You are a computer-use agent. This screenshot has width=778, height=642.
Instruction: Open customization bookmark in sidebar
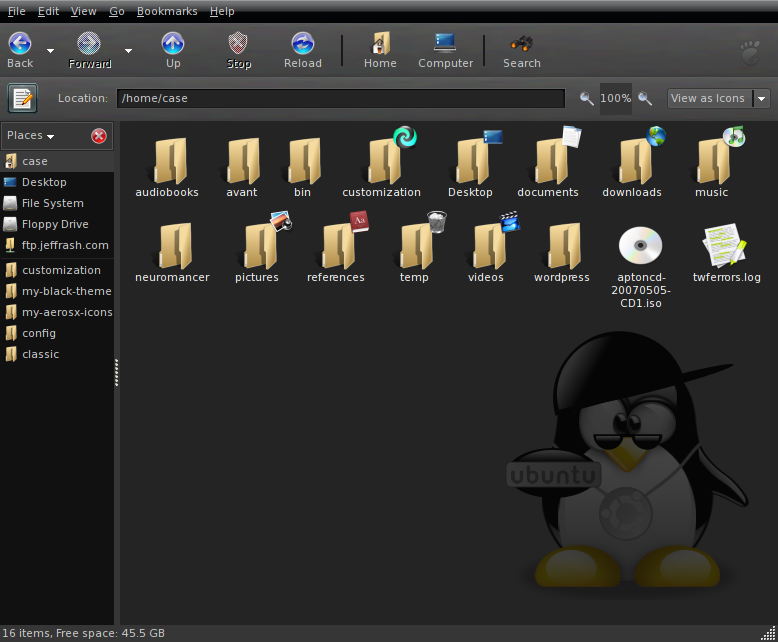[x=57, y=270]
